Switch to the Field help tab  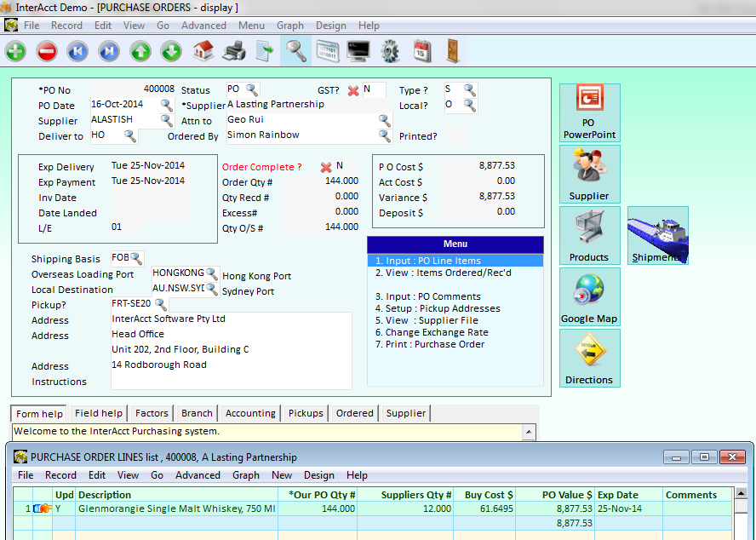(99, 413)
